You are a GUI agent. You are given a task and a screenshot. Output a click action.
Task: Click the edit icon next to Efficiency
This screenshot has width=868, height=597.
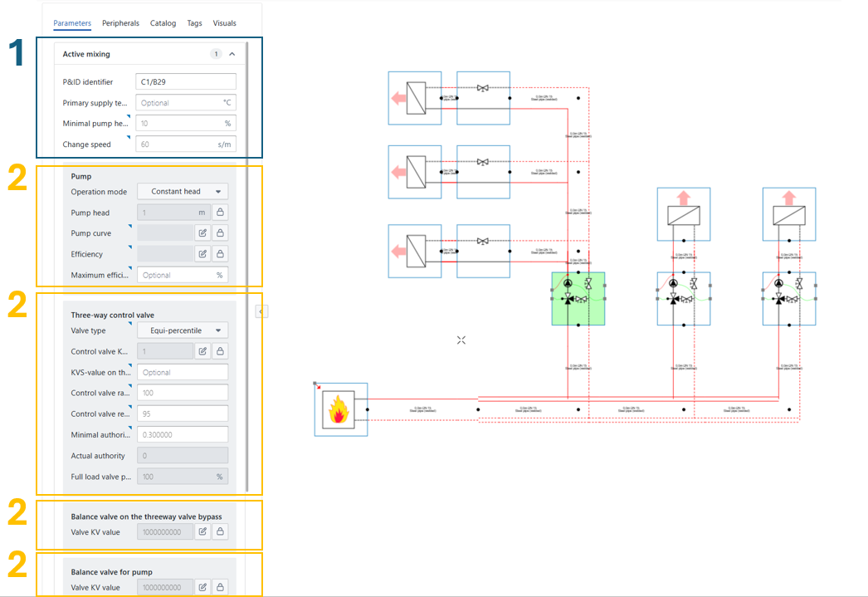pos(202,254)
